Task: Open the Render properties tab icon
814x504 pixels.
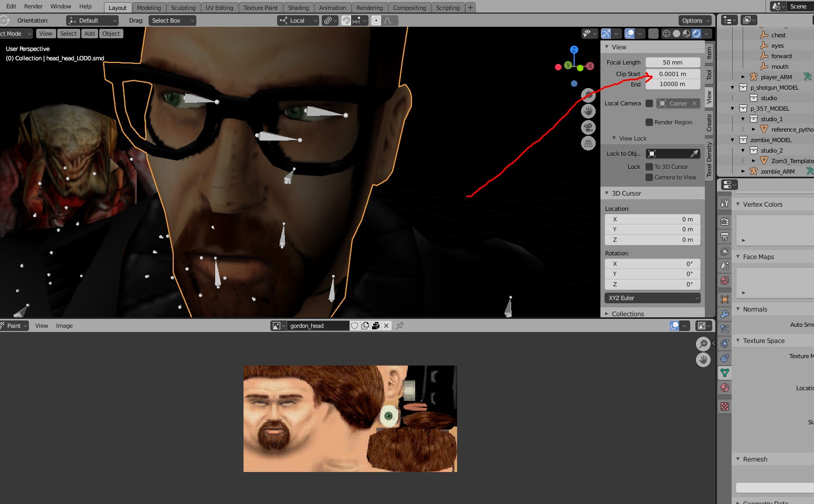Action: coord(725,221)
